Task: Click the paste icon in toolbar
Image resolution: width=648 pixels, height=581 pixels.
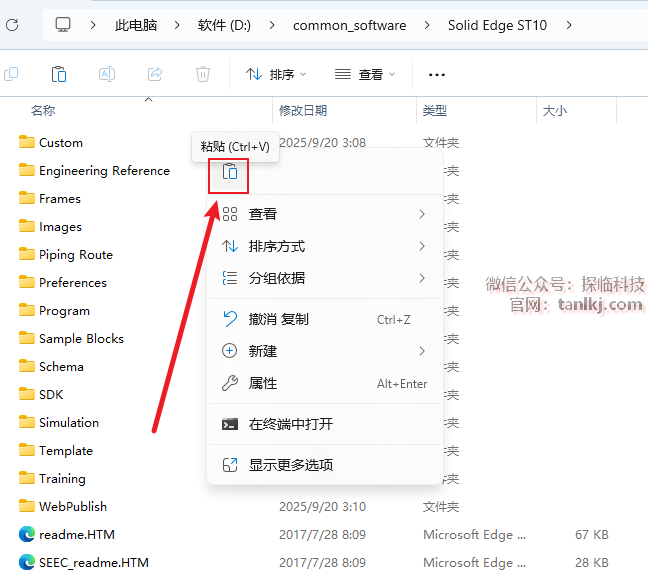Action: coord(59,74)
